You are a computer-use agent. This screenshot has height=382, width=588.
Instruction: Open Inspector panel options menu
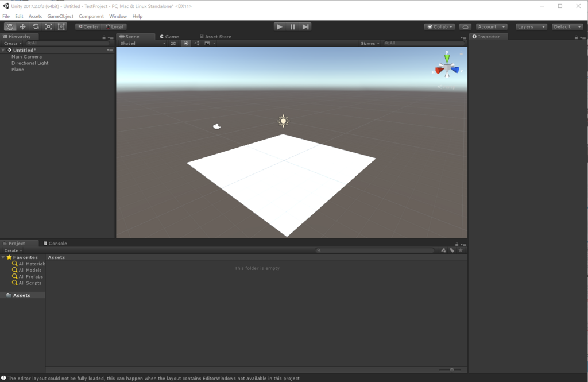(583, 37)
